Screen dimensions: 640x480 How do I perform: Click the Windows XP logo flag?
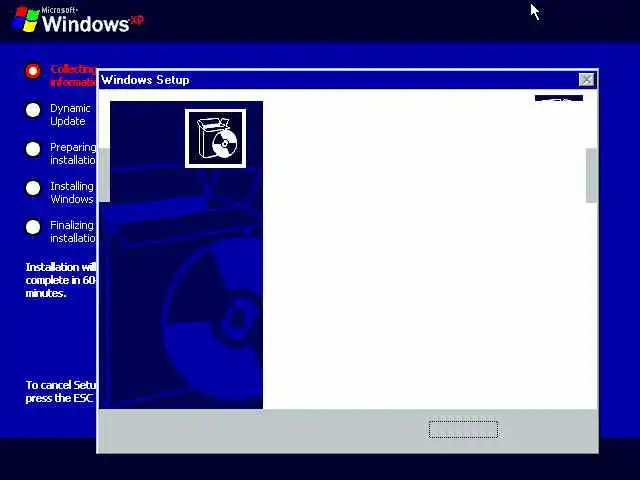25,19
